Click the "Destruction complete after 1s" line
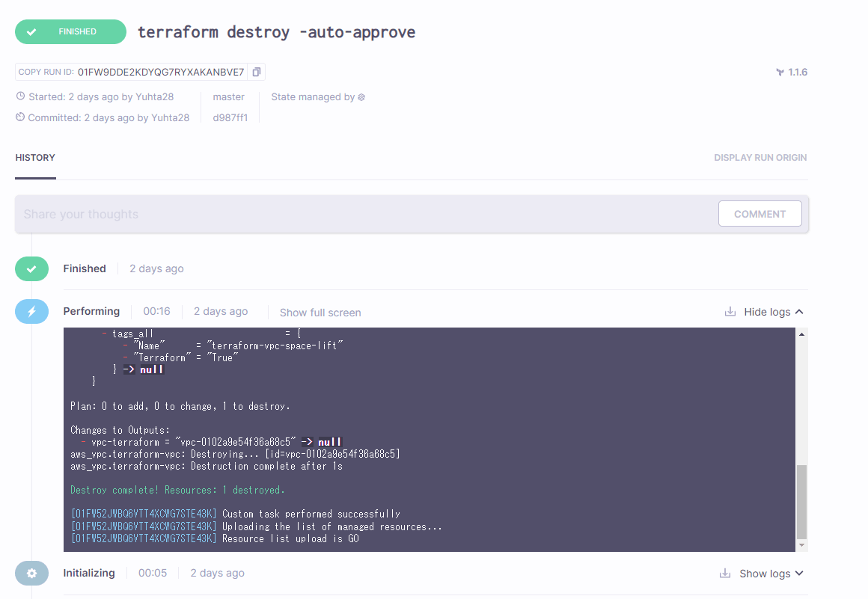868x599 pixels. tap(207, 466)
